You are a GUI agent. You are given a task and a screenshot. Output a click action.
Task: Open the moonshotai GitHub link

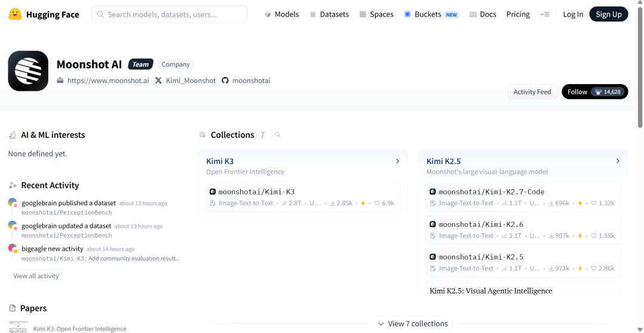[x=251, y=81]
